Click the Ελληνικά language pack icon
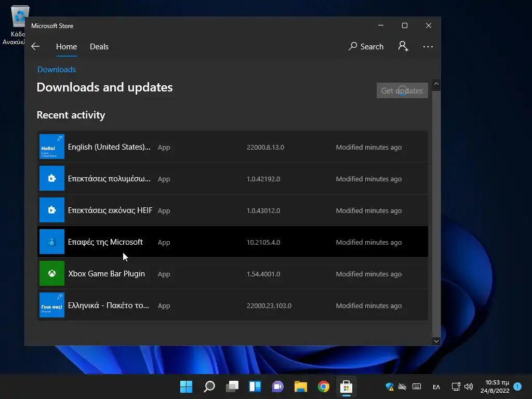532x399 pixels. pyautogui.click(x=52, y=305)
